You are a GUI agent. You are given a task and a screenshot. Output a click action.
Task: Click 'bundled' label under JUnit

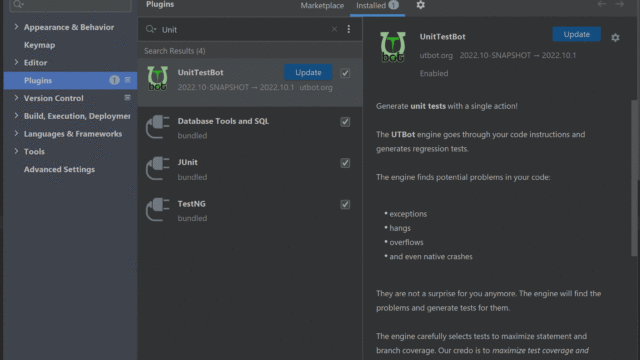click(x=192, y=177)
